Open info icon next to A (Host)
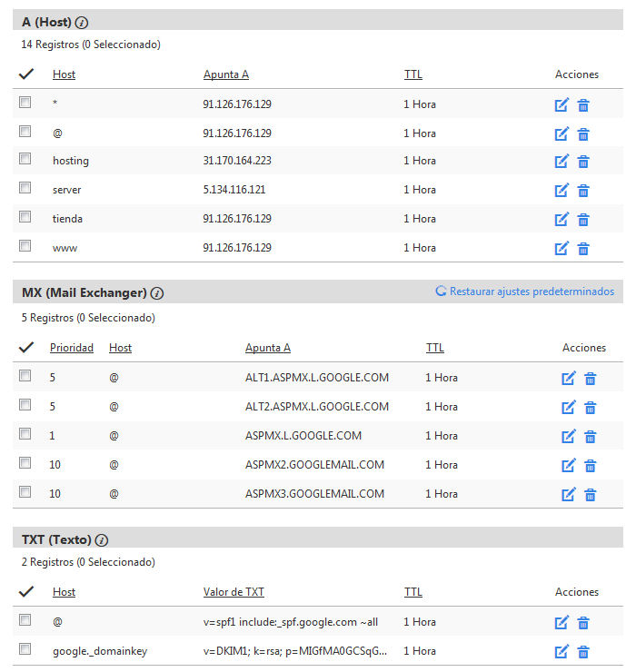The height and width of the screenshot is (672, 636). pos(82,23)
